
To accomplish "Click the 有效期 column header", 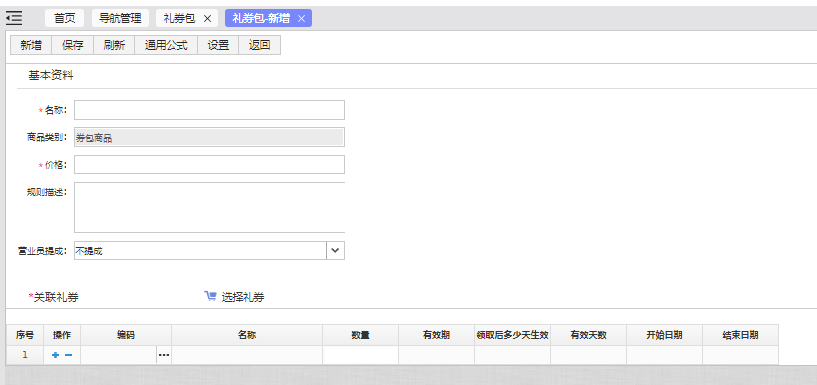I will pos(437,335).
